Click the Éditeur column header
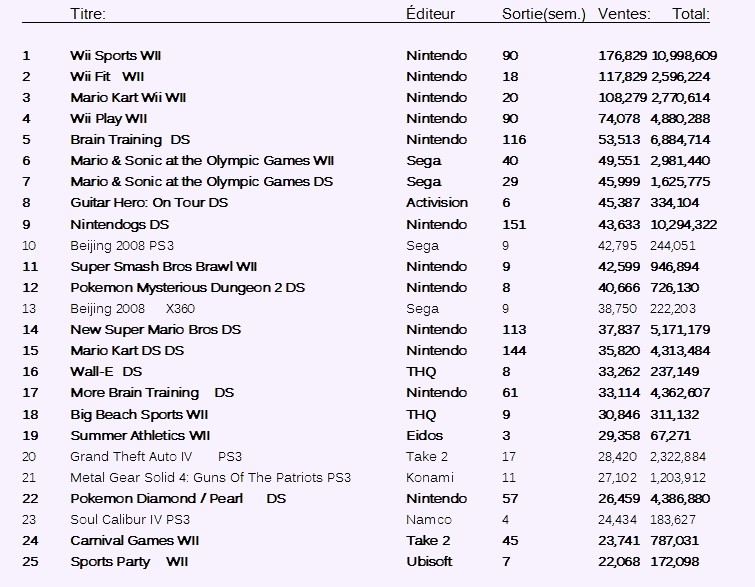Viewport: 755px width, 587px height. 430,13
